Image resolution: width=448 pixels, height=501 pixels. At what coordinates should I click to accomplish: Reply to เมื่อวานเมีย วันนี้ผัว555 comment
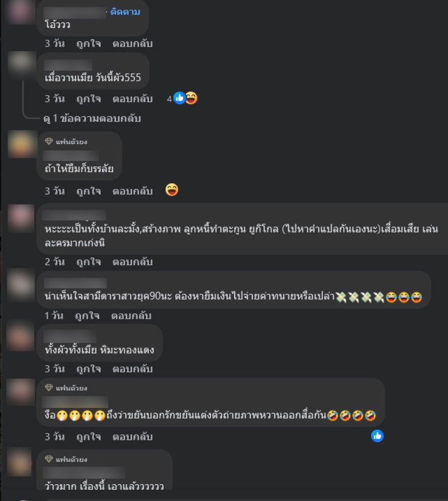tap(133, 99)
